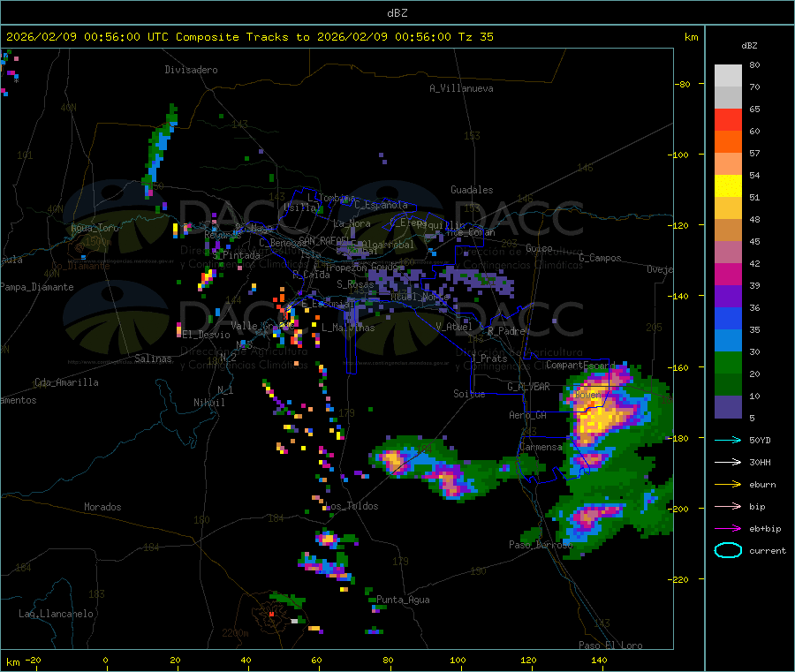Click the 'Morados' place label
Image resolution: width=795 pixels, height=672 pixels.
pyautogui.click(x=102, y=507)
